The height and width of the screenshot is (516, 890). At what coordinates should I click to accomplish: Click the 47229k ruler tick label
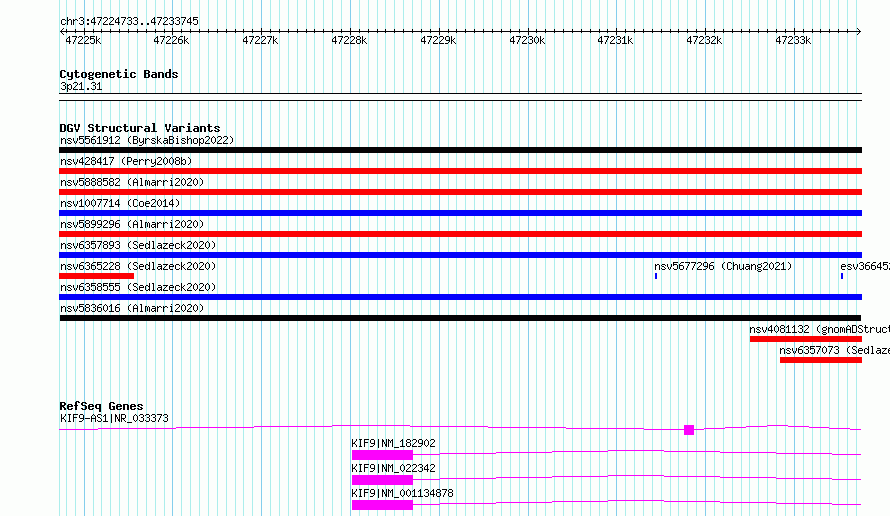(438, 40)
